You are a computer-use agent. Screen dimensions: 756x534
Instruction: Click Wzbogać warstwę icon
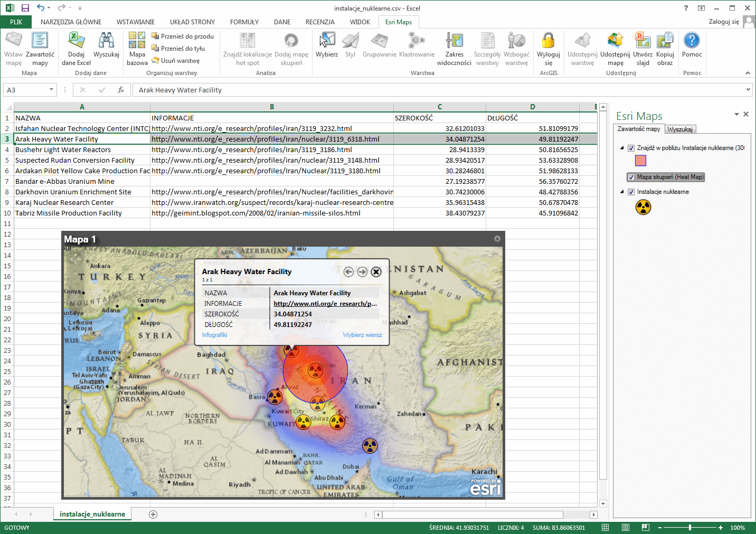pyautogui.click(x=516, y=49)
